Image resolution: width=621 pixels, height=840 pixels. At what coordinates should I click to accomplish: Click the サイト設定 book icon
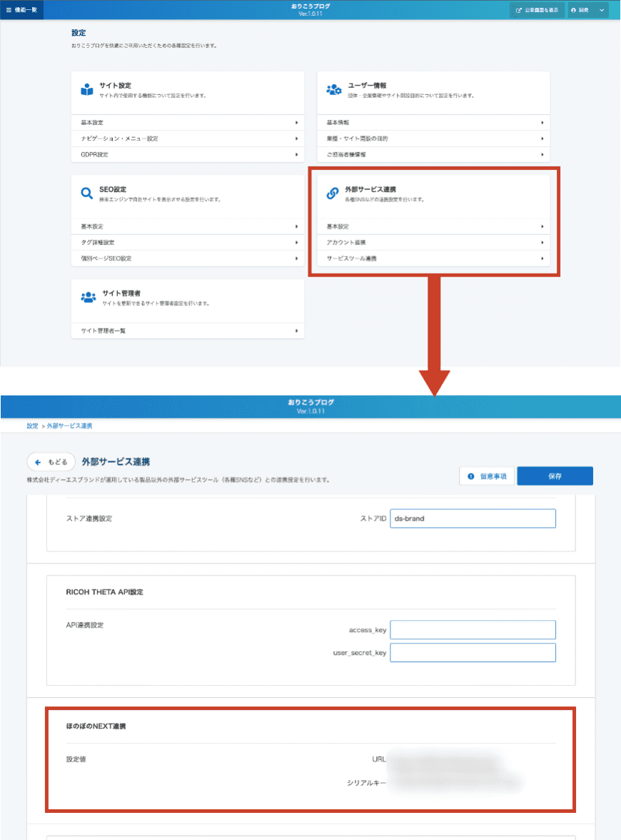pyautogui.click(x=87, y=90)
